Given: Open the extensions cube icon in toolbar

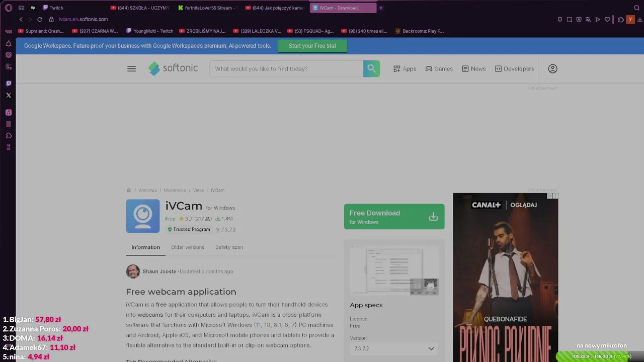Looking at the screenshot, I should tap(621, 20).
